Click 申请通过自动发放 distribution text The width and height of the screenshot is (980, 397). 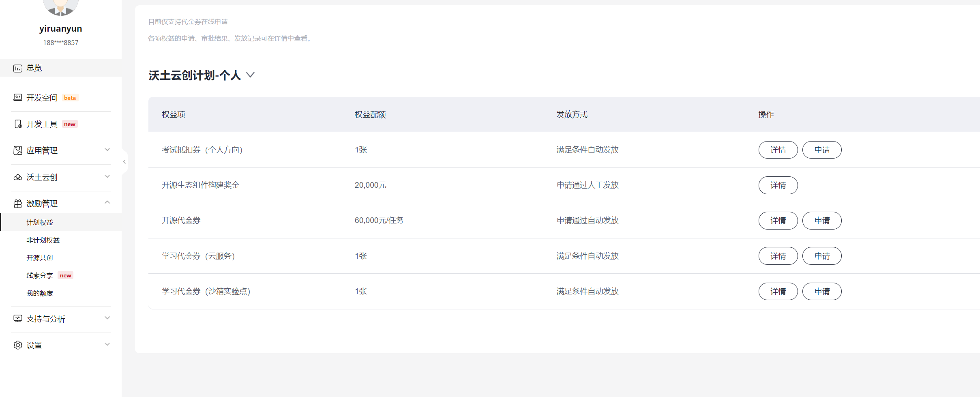[x=588, y=220]
